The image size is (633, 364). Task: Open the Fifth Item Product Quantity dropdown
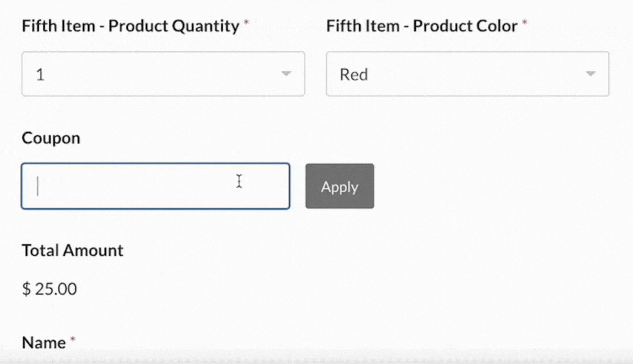(163, 74)
